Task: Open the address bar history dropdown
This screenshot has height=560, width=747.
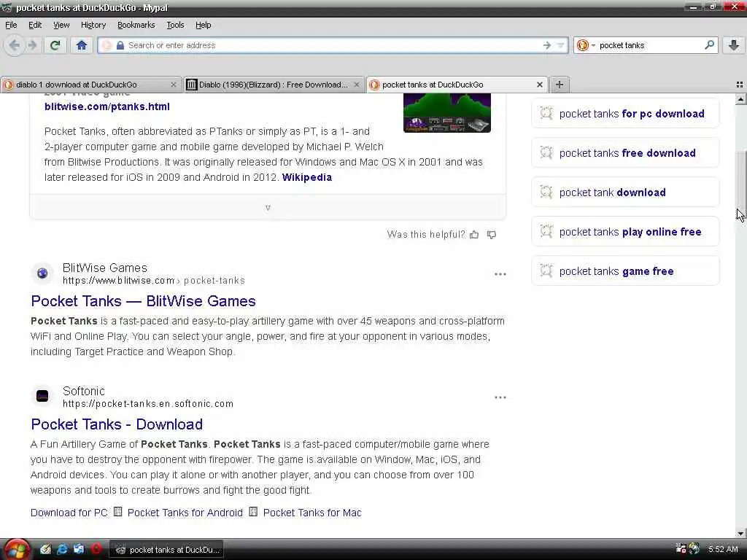Action: click(x=561, y=45)
